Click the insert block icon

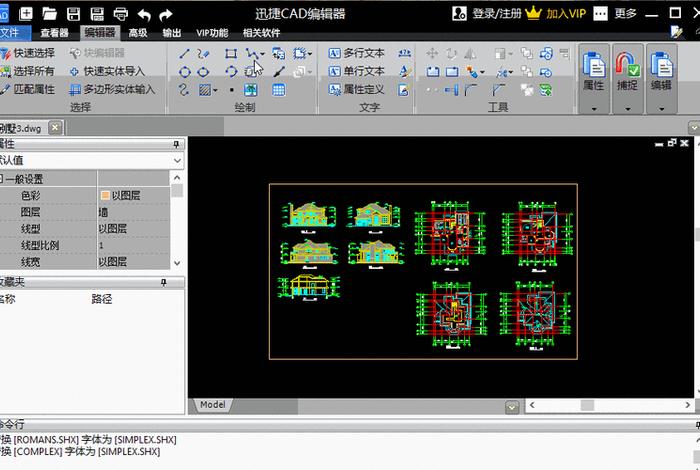tap(279, 54)
